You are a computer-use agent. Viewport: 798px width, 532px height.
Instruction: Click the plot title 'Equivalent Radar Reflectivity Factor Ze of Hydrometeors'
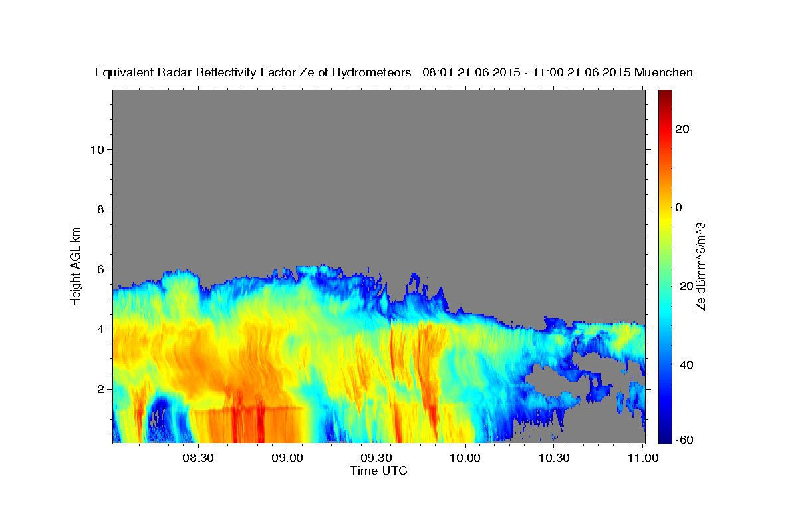coord(253,72)
